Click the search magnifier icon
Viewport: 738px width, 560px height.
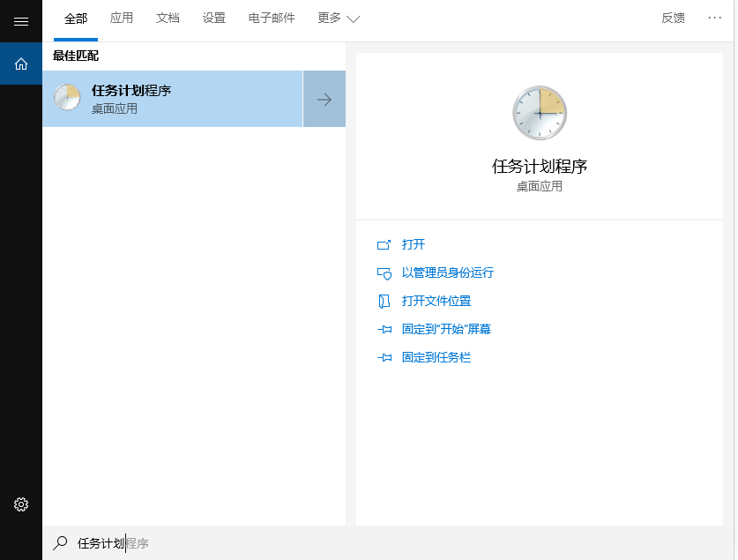(x=60, y=543)
